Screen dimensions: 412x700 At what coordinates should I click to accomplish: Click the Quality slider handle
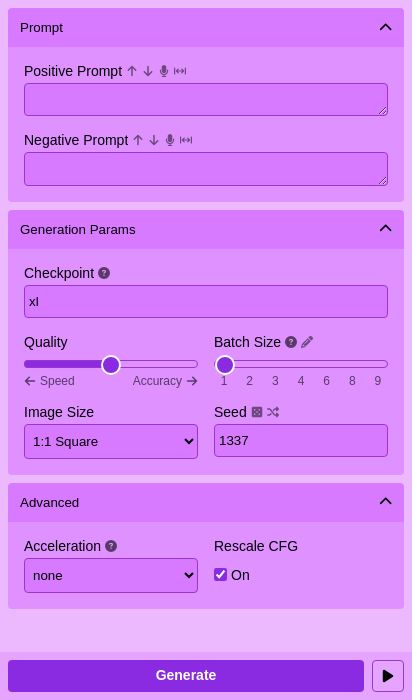click(111, 365)
